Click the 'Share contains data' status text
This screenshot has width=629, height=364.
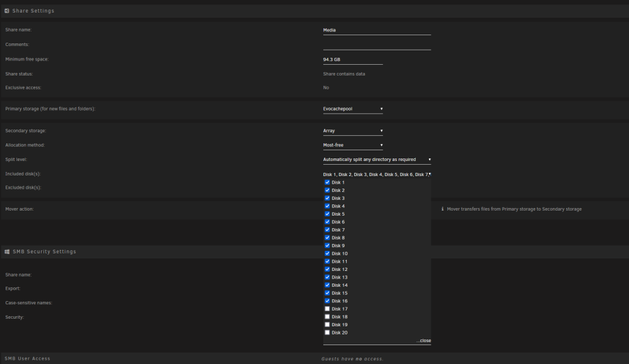pos(344,74)
